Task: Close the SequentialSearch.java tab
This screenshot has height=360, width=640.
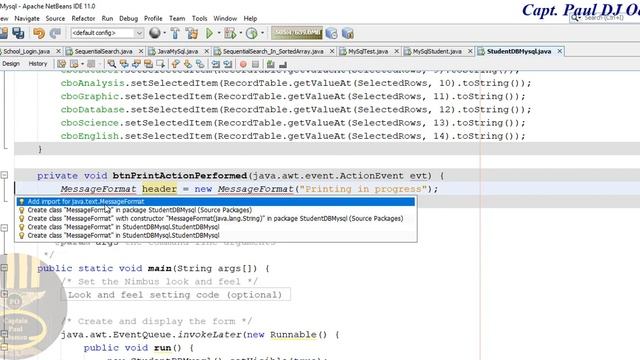Action: (x=141, y=51)
